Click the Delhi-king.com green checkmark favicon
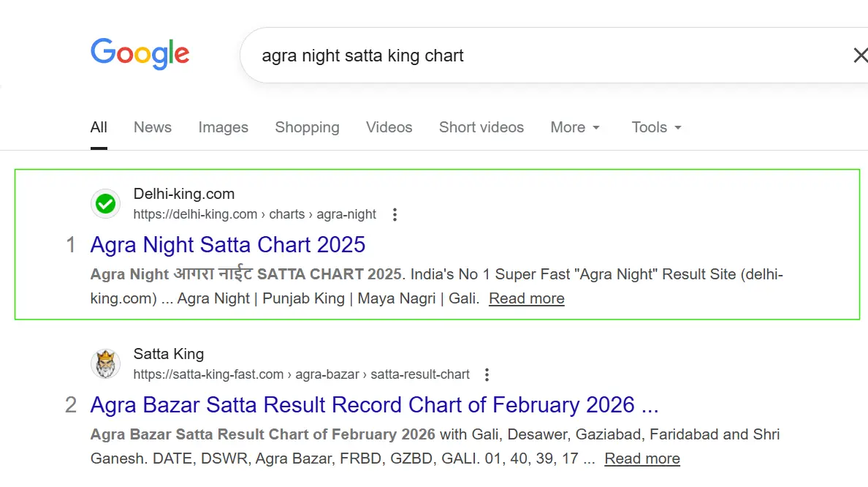Viewport: 868px width, 487px height. [106, 204]
